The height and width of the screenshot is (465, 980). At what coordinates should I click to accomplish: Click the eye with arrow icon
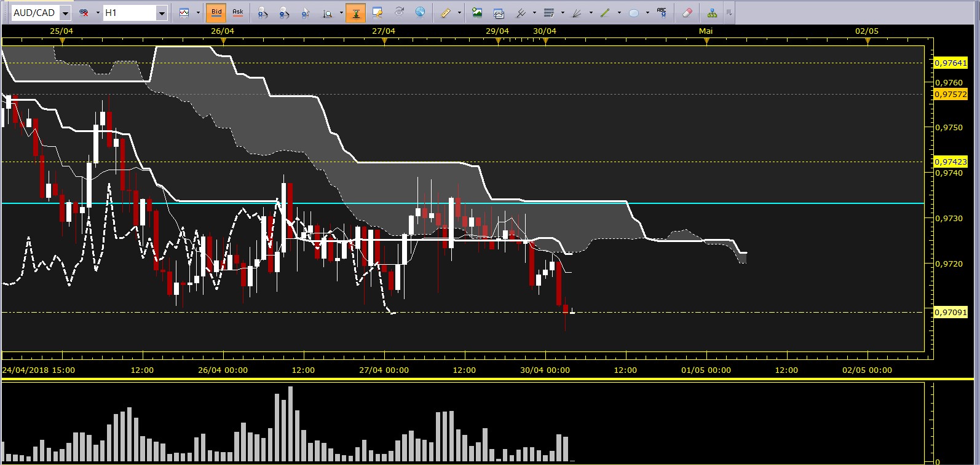399,12
